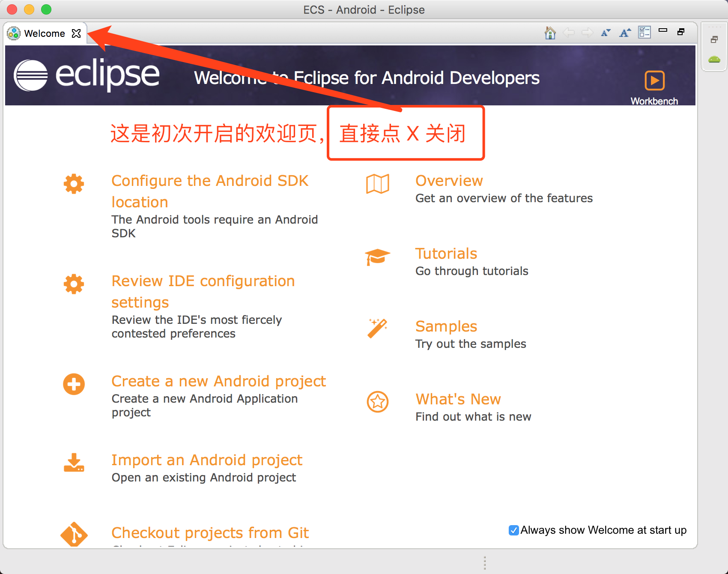728x574 pixels.
Task: Open Create a new Android project link
Action: (219, 381)
